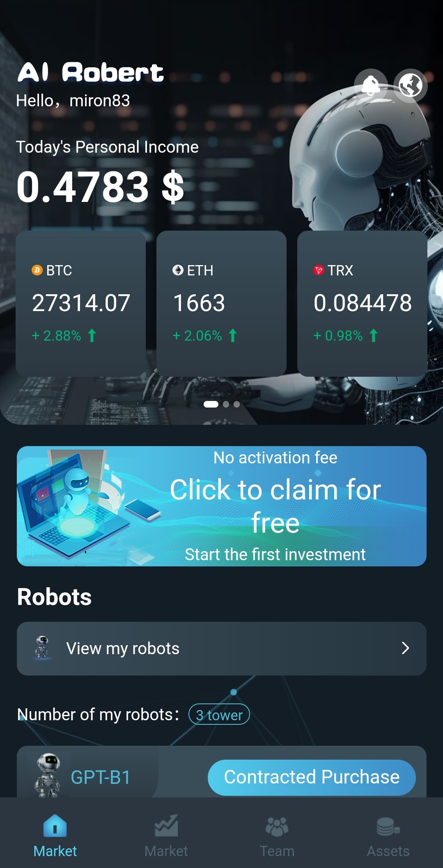
Task: Open the Click to claim for free banner
Action: pos(222,506)
